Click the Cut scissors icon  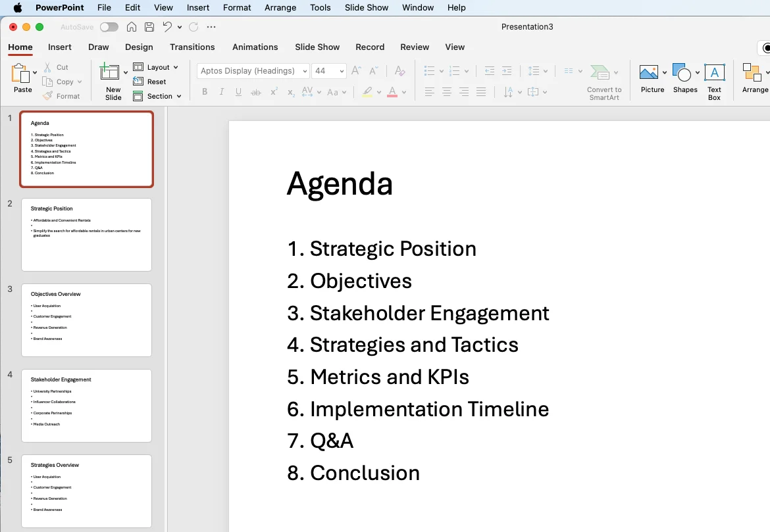point(47,67)
